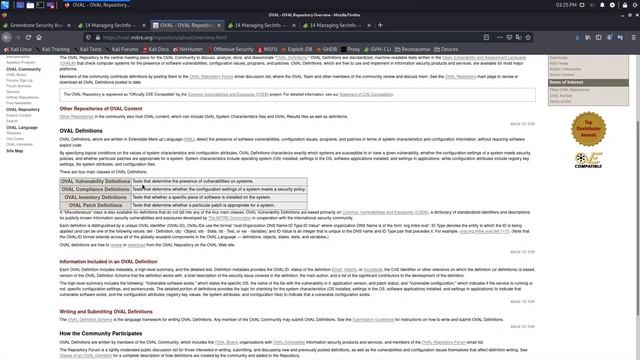This screenshot has height=360, width=640.
Task: Expand the Reconocense bookmarks folder
Action: 412,49
